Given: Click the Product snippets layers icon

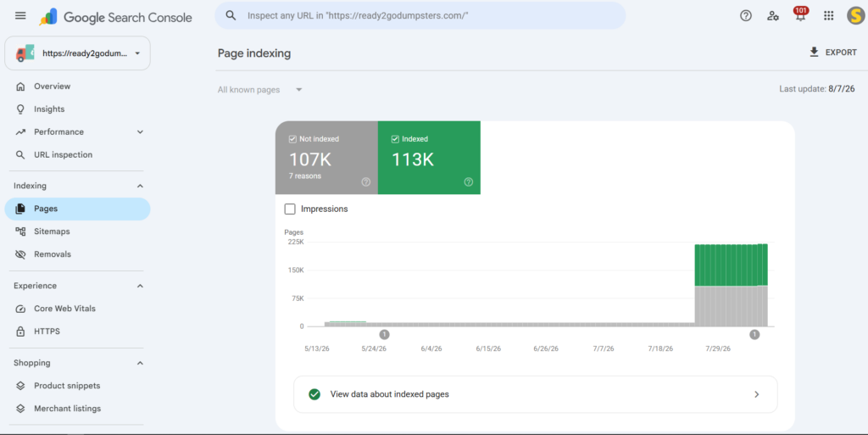Looking at the screenshot, I should [x=20, y=386].
